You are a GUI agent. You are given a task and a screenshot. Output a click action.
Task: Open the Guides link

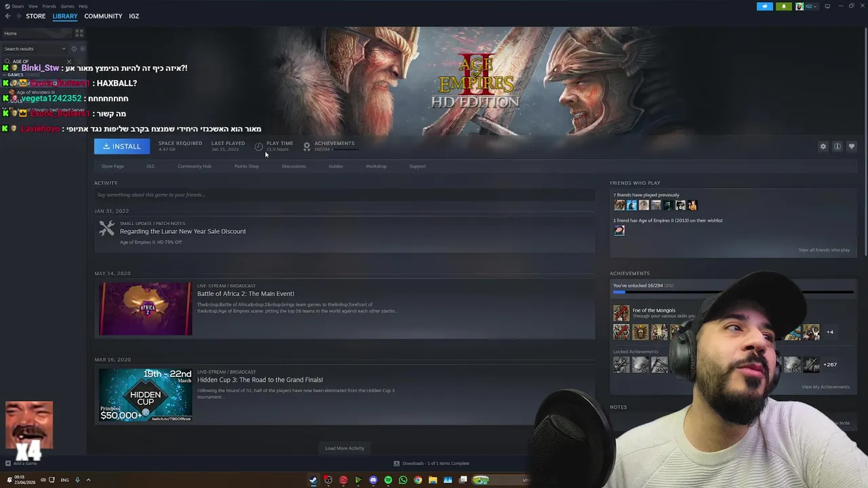[336, 166]
